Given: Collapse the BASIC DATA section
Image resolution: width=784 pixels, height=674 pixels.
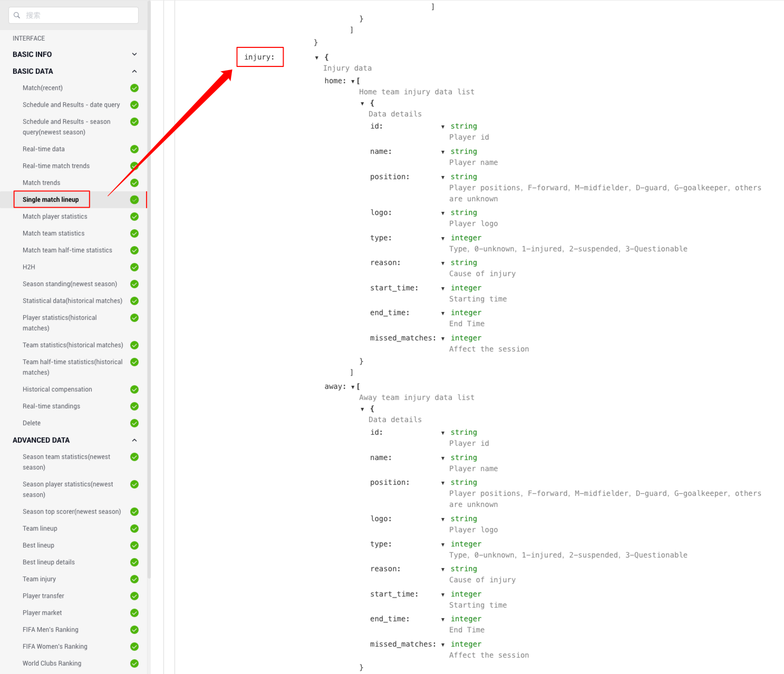Looking at the screenshot, I should pos(134,71).
